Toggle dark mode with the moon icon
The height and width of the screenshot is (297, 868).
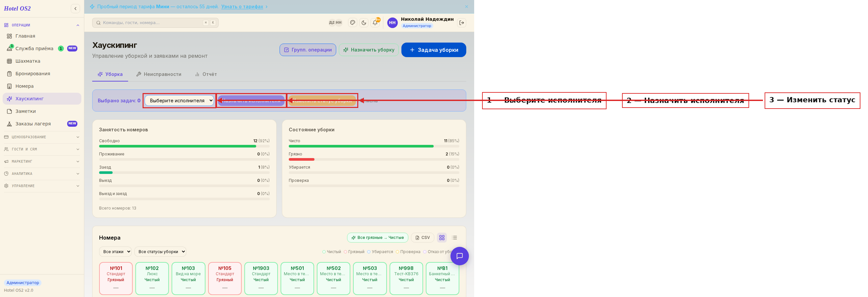(x=364, y=23)
